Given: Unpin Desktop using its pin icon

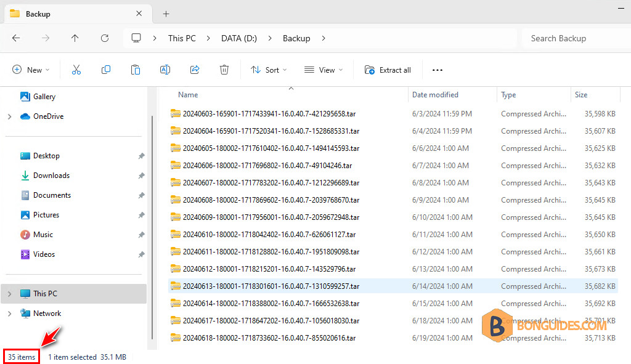Looking at the screenshot, I should 141,156.
